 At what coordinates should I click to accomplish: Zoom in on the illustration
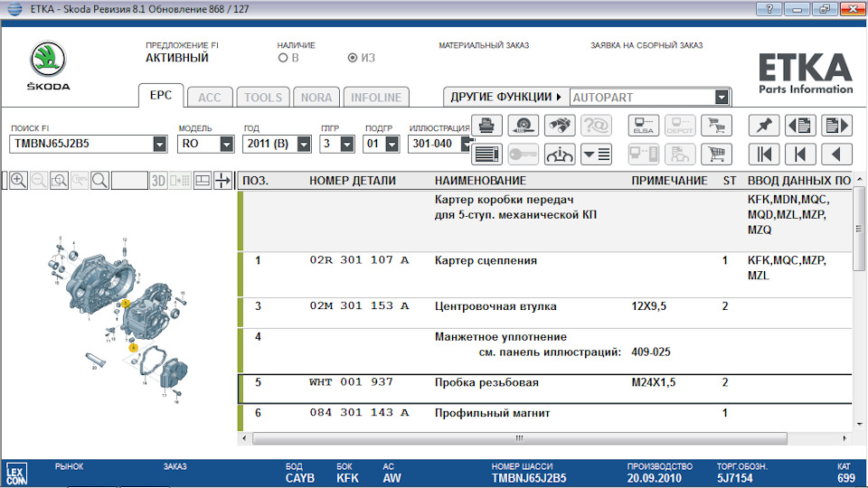pyautogui.click(x=18, y=181)
